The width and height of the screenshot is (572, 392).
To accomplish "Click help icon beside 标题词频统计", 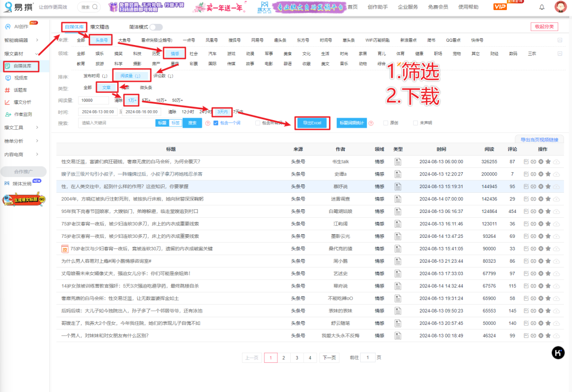I will pyautogui.click(x=371, y=123).
